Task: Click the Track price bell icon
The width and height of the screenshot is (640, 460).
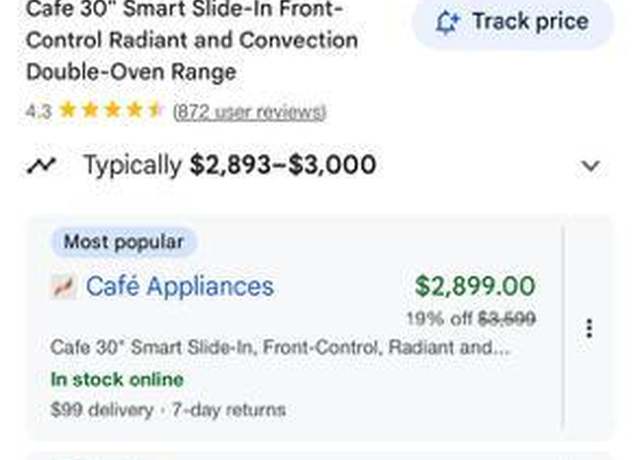Action: [x=448, y=22]
